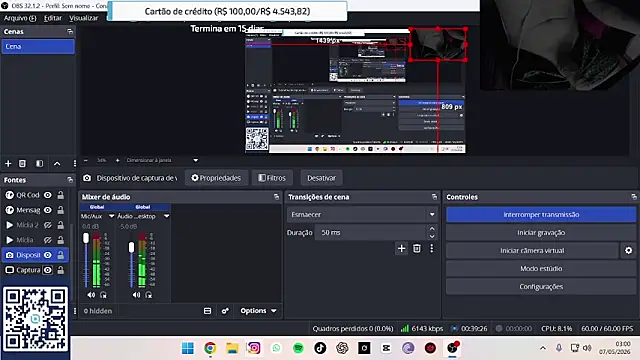
Task: Open Configurações
Action: pos(541,287)
